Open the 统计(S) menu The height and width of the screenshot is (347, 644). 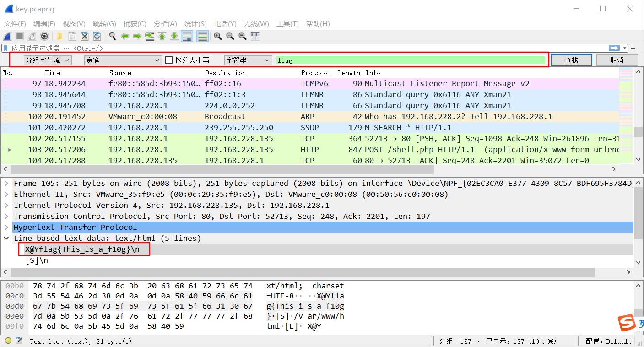coord(195,24)
